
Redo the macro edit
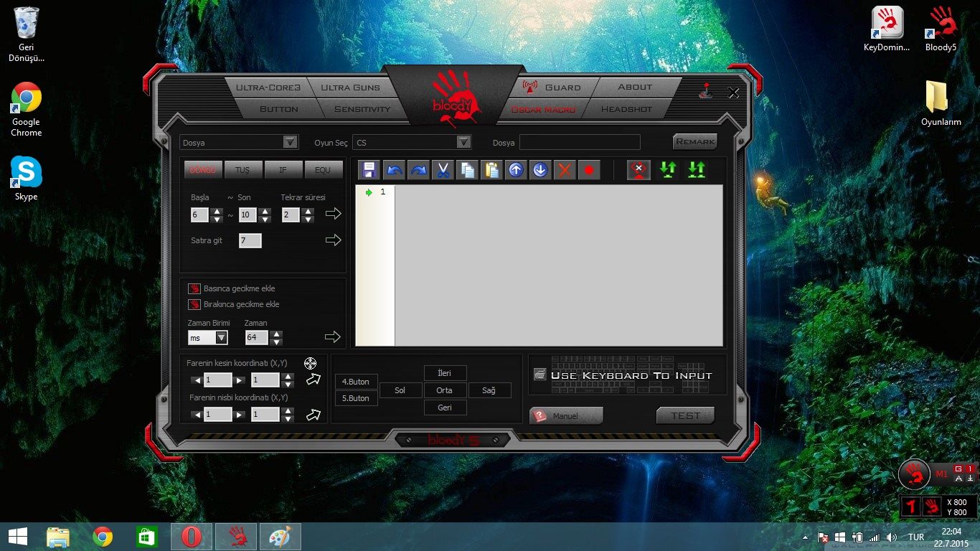(418, 170)
